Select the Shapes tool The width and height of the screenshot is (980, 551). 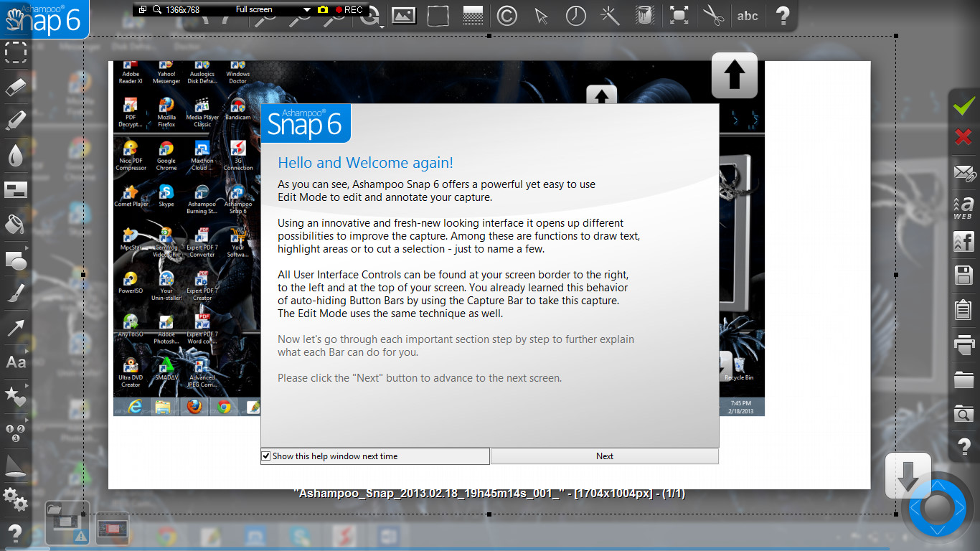coord(16,260)
